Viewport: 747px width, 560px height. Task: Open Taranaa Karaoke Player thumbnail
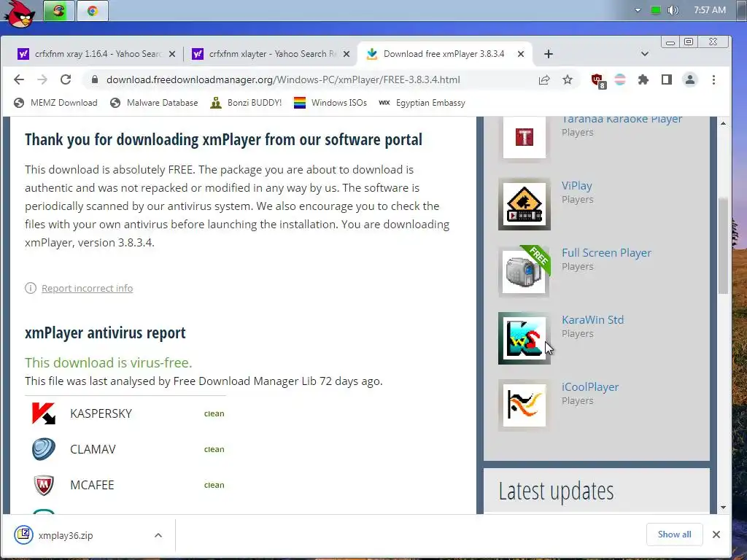(524, 138)
